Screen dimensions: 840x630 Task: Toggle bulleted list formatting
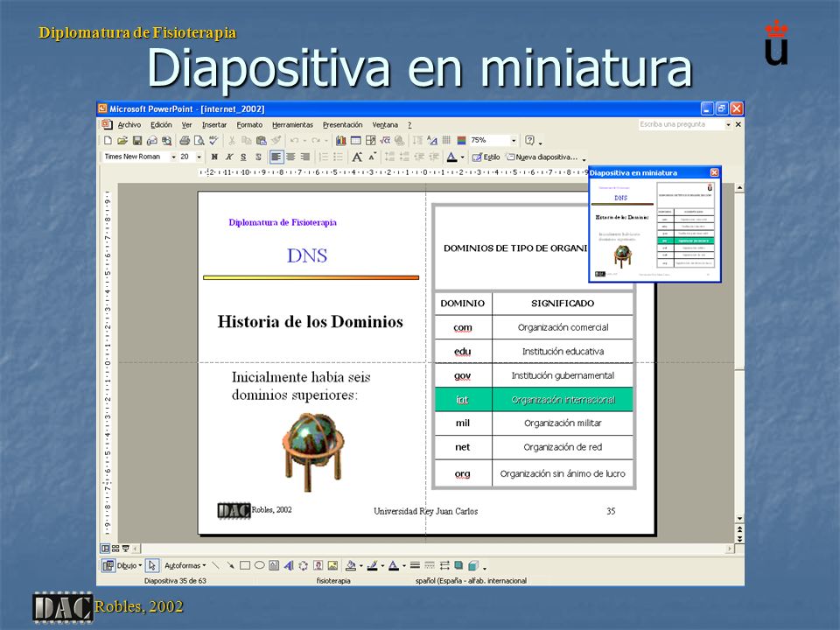pyautogui.click(x=338, y=157)
